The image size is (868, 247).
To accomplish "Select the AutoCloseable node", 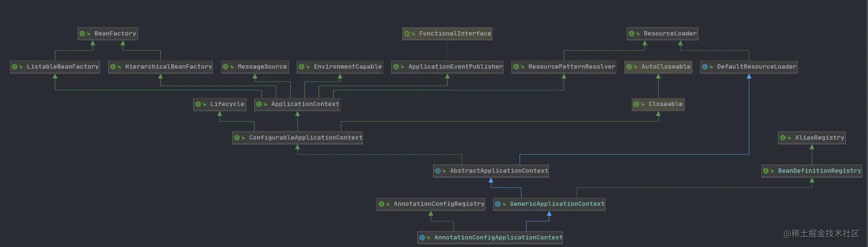I will [x=658, y=67].
